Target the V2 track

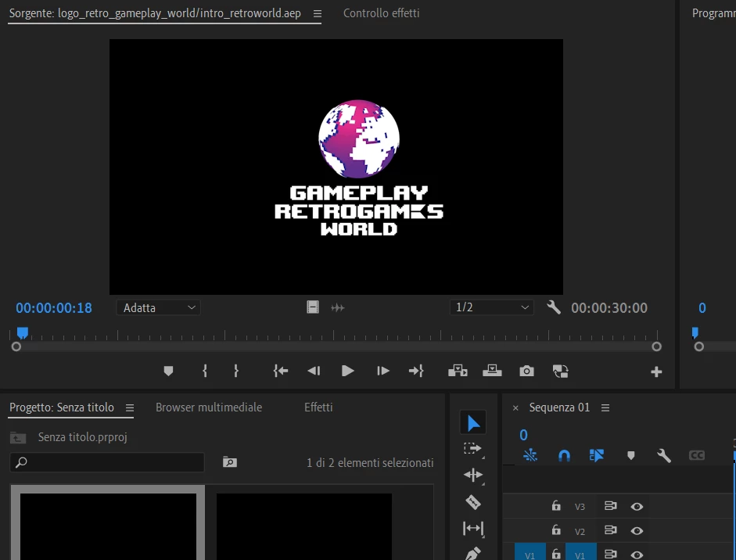pyautogui.click(x=580, y=531)
